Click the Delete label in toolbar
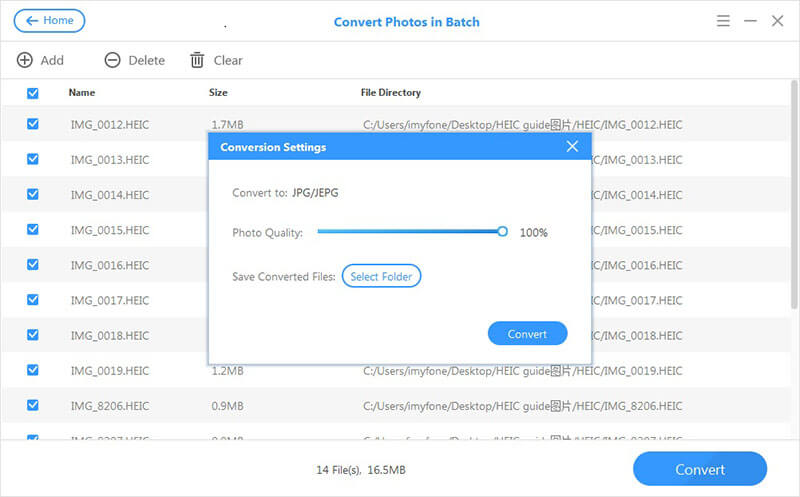This screenshot has width=800, height=497. [146, 60]
